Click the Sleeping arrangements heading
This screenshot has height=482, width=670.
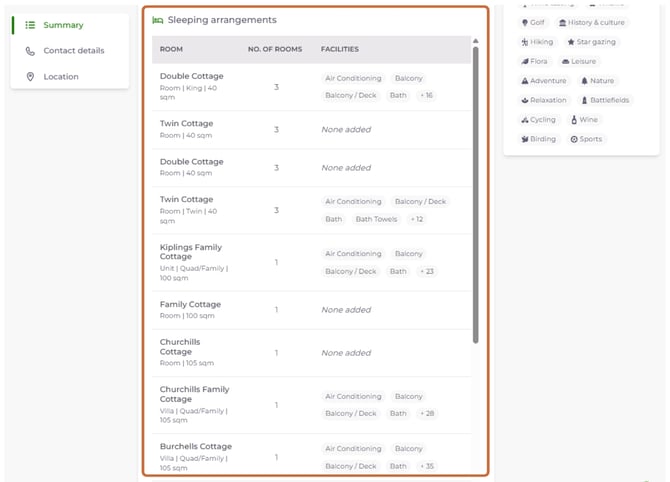pyautogui.click(x=222, y=20)
